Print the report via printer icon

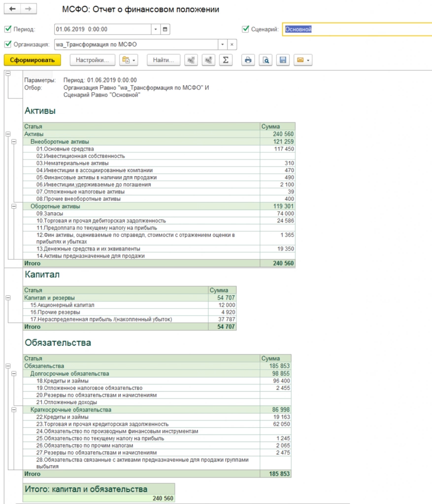click(249, 60)
